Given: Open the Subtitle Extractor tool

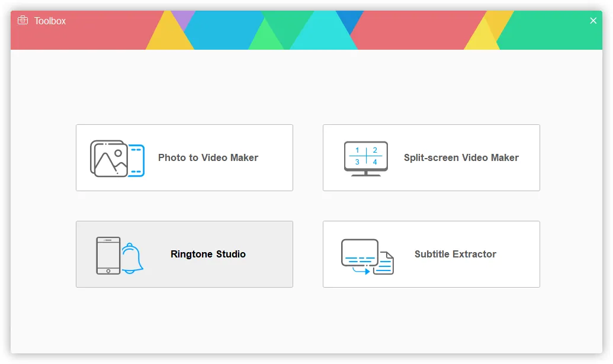Looking at the screenshot, I should pos(431,254).
